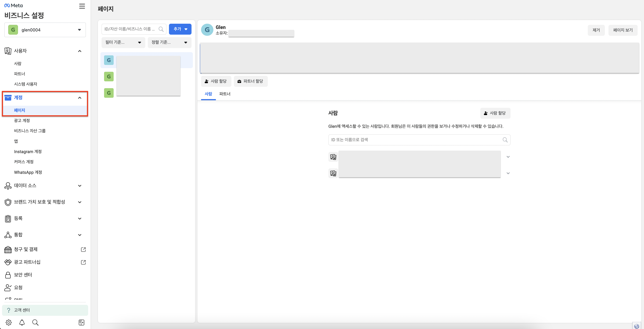
Task: Switch to the 파트너 tab
Action: (x=225, y=94)
